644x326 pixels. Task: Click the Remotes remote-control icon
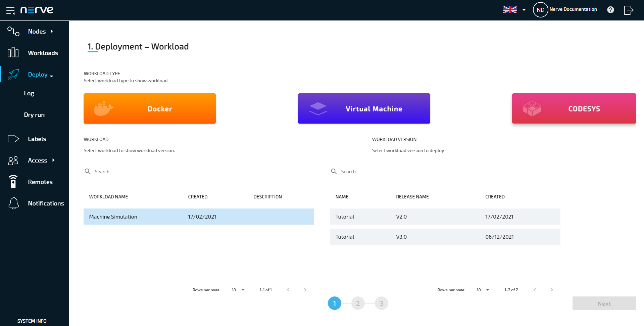pyautogui.click(x=13, y=182)
